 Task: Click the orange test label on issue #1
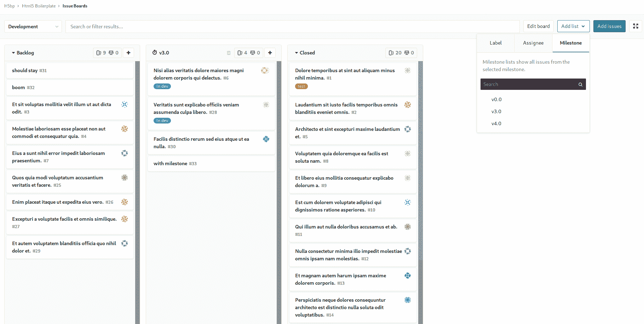tap(301, 86)
